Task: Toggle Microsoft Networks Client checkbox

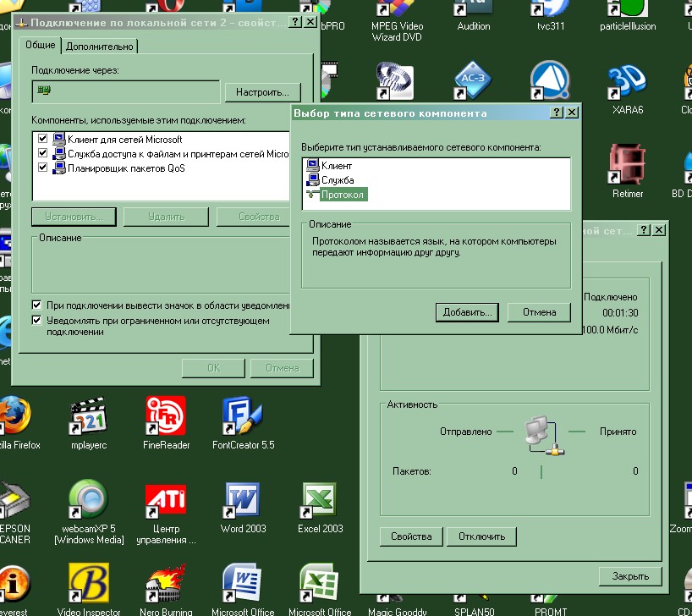Action: click(42, 139)
